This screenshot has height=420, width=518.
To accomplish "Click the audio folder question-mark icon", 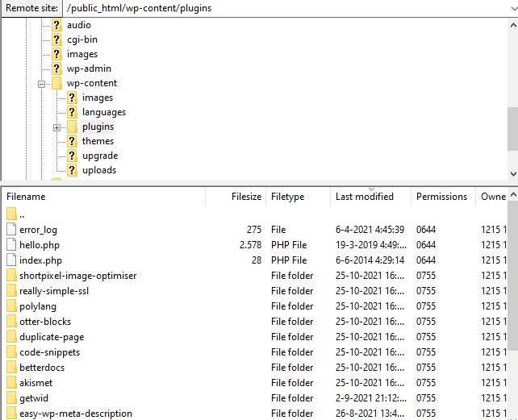I will (x=56, y=25).
